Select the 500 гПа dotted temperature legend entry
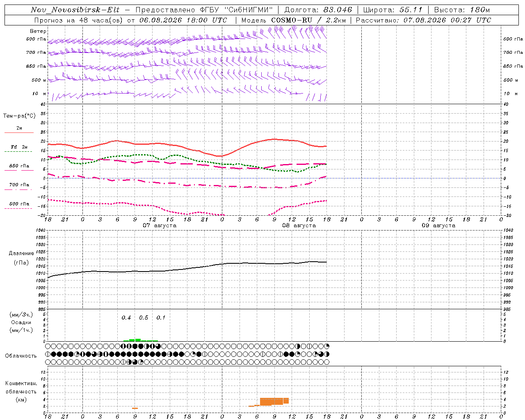This screenshot has width=525, height=420. [19, 205]
